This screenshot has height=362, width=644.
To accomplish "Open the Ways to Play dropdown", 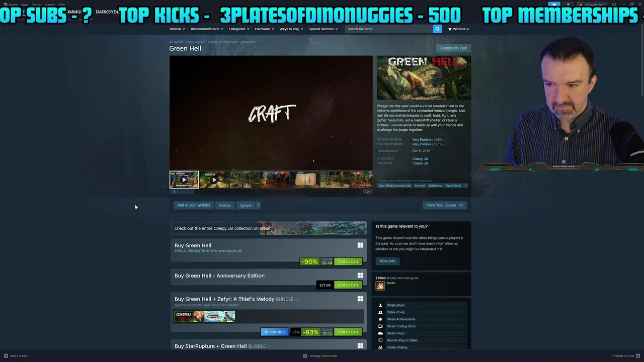I will click(x=291, y=29).
